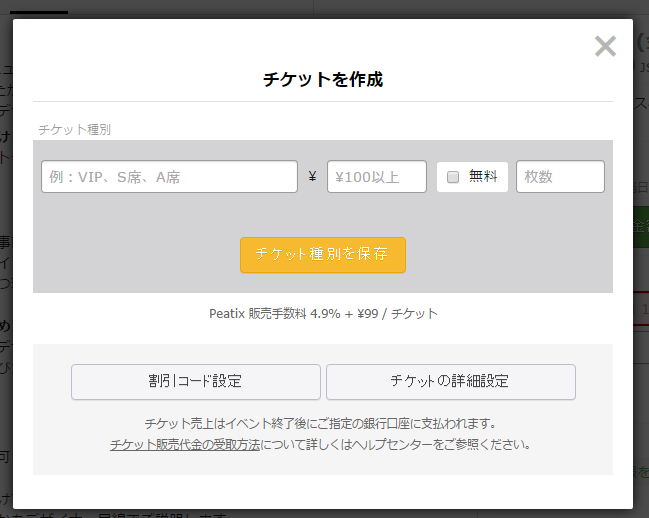Tick the 無料 checkbox
The image size is (649, 518).
click(x=453, y=177)
